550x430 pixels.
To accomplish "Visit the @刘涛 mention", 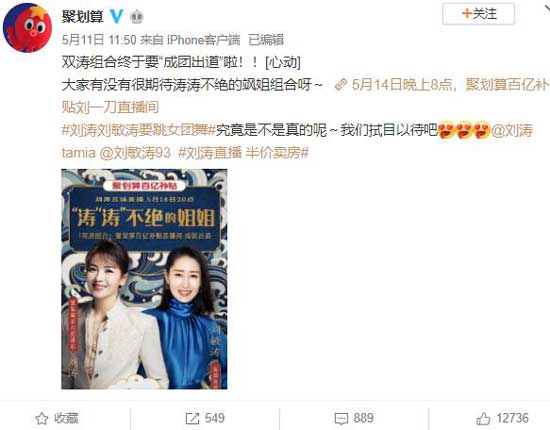I will [512, 130].
